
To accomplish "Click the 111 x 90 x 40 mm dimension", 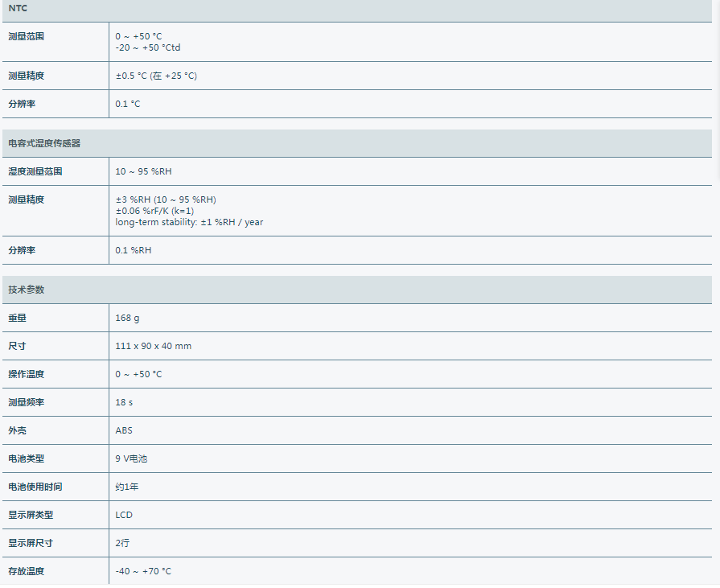I will (x=153, y=346).
